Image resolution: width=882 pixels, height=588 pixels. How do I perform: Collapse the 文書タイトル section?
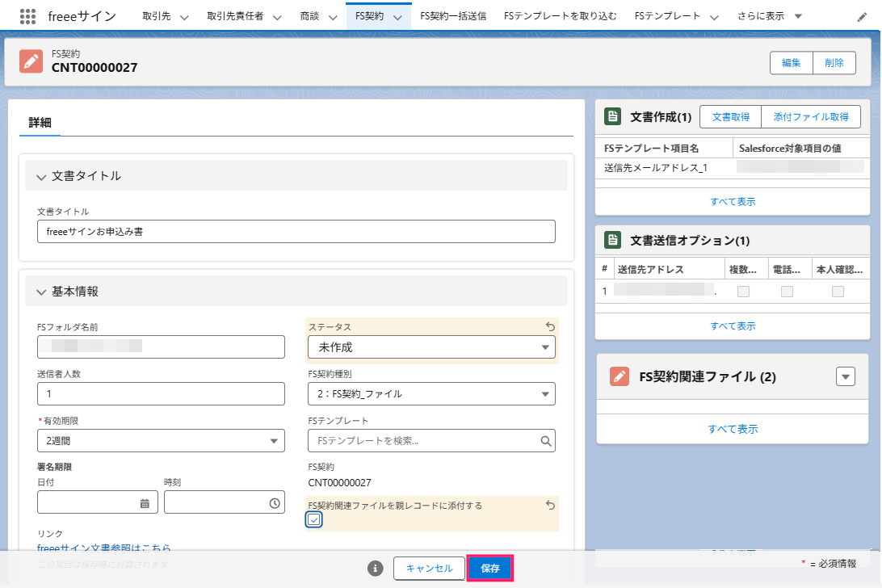[41, 177]
